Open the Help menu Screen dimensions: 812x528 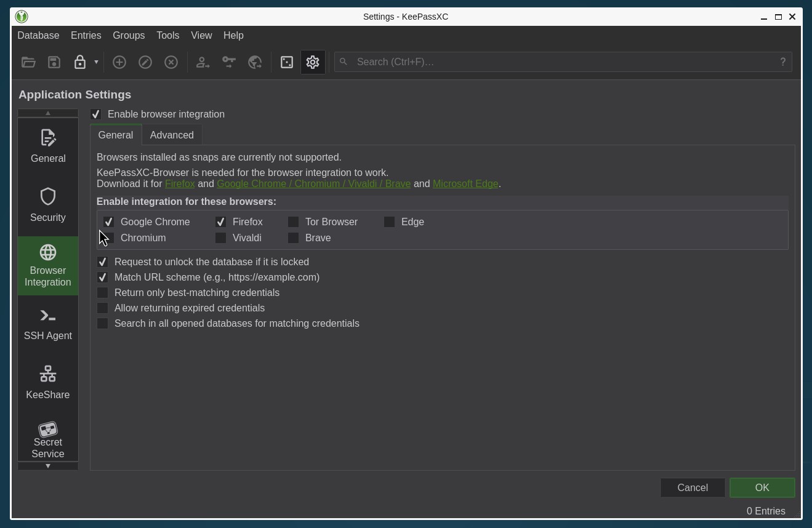click(233, 36)
